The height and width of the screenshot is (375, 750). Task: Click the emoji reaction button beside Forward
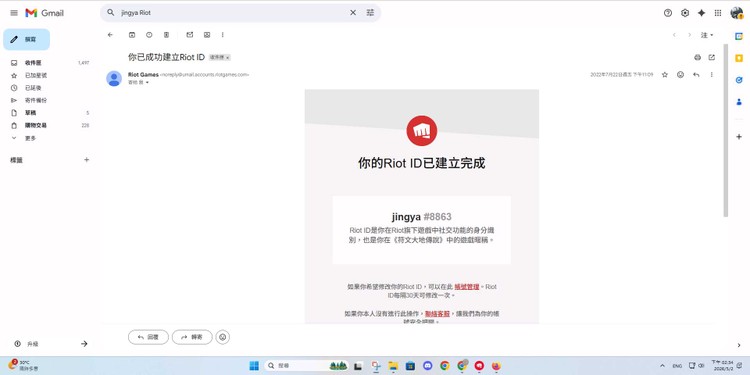(x=222, y=337)
